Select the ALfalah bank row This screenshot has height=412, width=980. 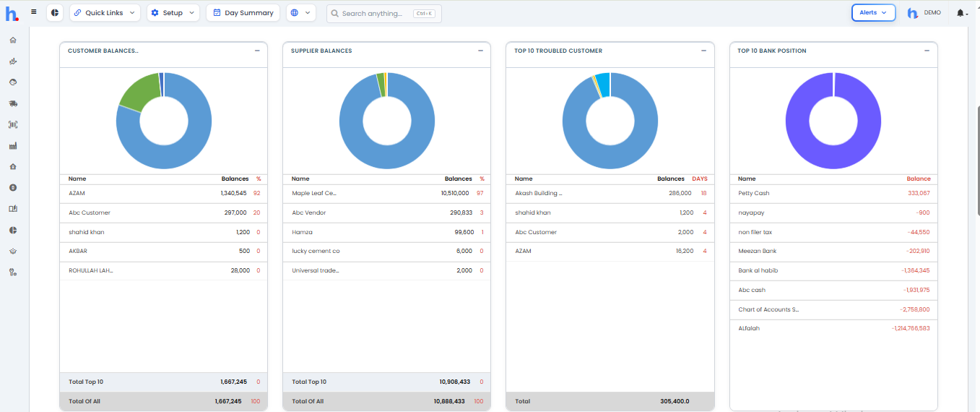[x=833, y=328]
